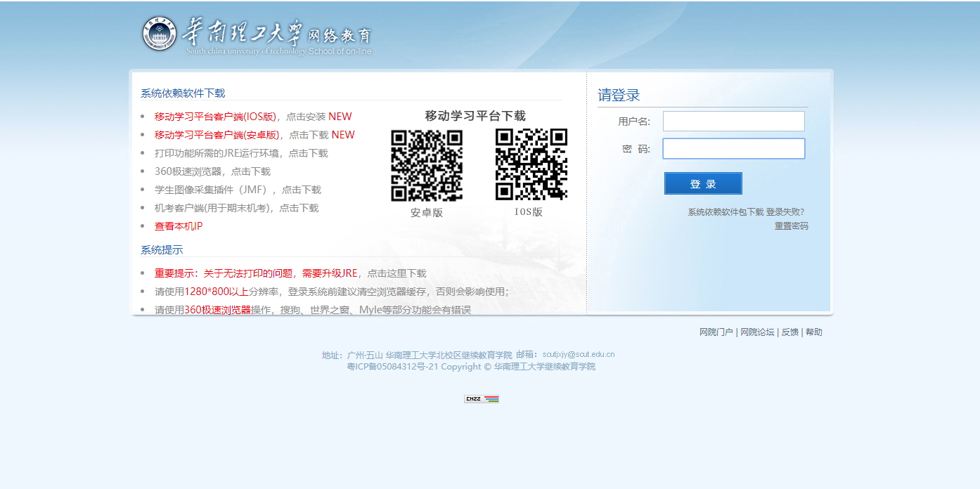Click the 安卓版 caption under QR code
The width and height of the screenshot is (980, 489).
[427, 213]
